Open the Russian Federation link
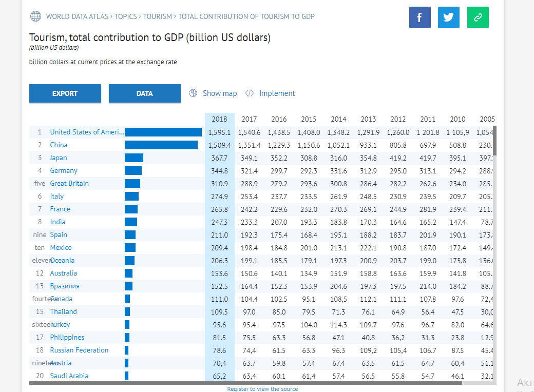The width and height of the screenshot is (534, 392). coord(79,350)
